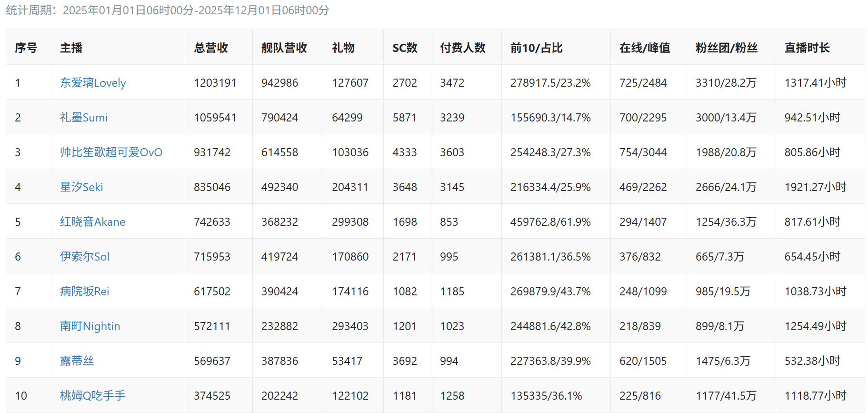Open 星汐Seki streamer page

(x=81, y=187)
